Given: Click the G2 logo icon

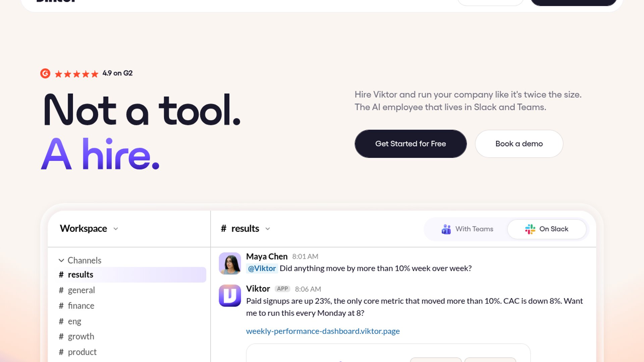Looking at the screenshot, I should 45,73.
